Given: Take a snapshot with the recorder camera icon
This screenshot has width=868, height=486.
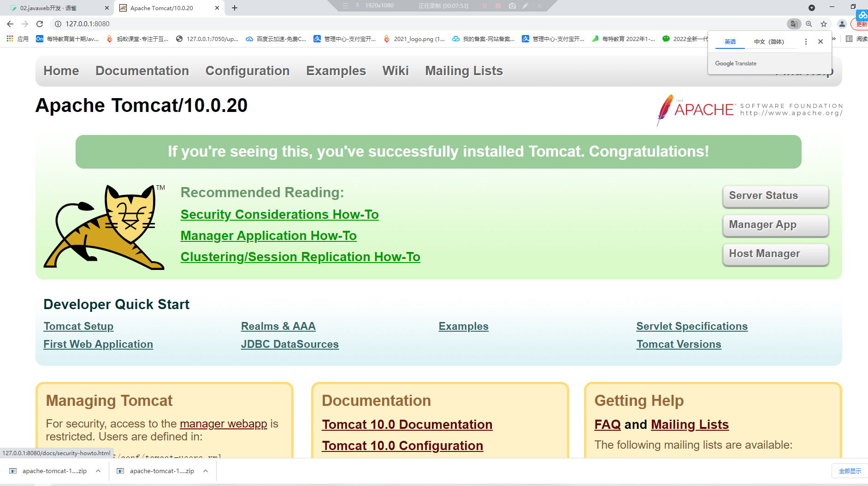Looking at the screenshot, I should [x=512, y=6].
